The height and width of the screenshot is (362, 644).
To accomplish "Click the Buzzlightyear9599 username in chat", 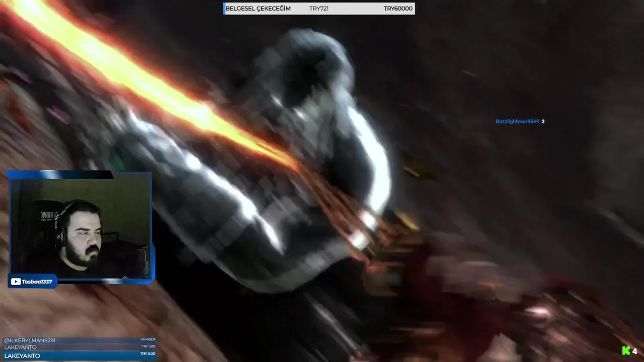I will coord(517,122).
